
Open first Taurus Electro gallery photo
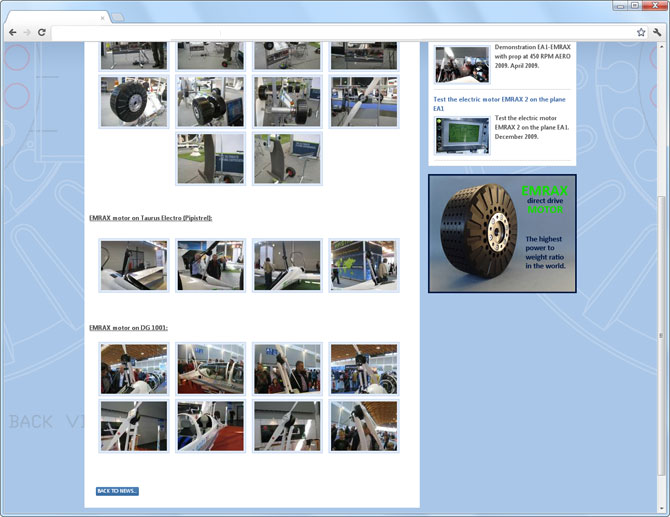pos(134,265)
